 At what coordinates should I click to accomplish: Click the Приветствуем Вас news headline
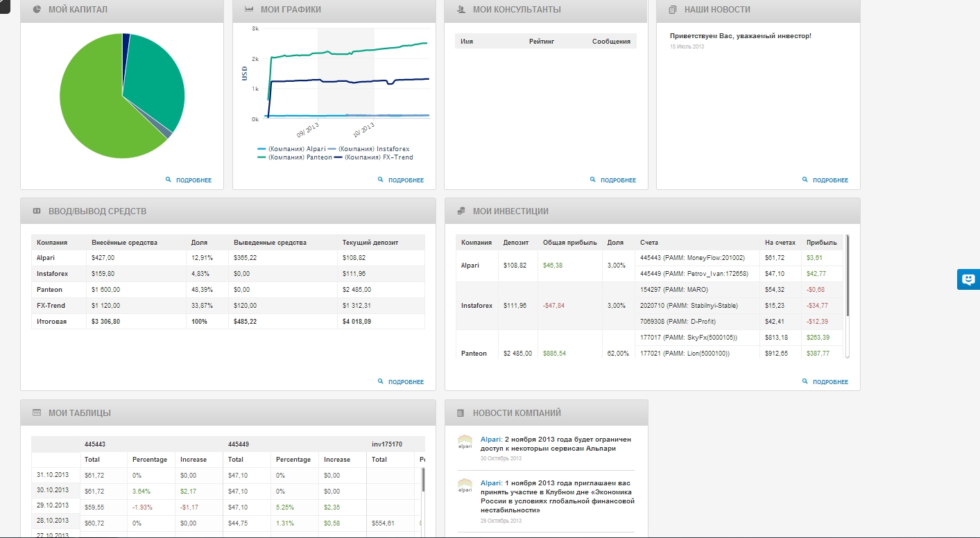pyautogui.click(x=740, y=36)
